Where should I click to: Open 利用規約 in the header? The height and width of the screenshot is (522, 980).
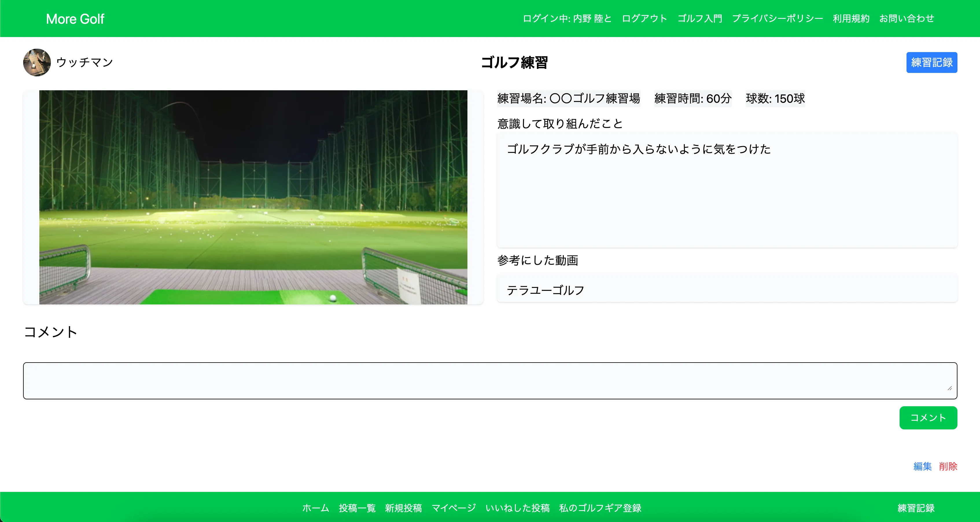pyautogui.click(x=851, y=19)
